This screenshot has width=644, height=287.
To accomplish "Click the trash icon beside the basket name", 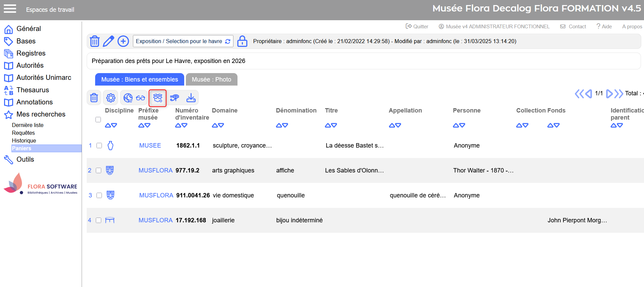I will point(94,41).
